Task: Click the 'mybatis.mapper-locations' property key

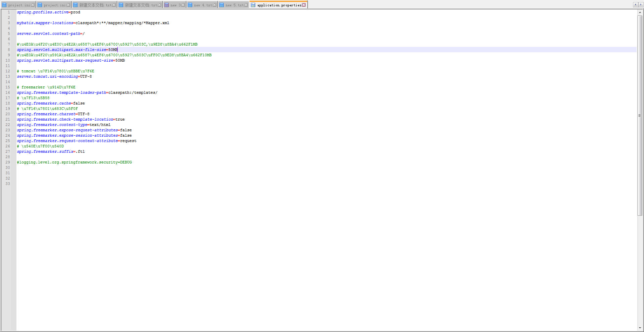Action: coord(45,23)
